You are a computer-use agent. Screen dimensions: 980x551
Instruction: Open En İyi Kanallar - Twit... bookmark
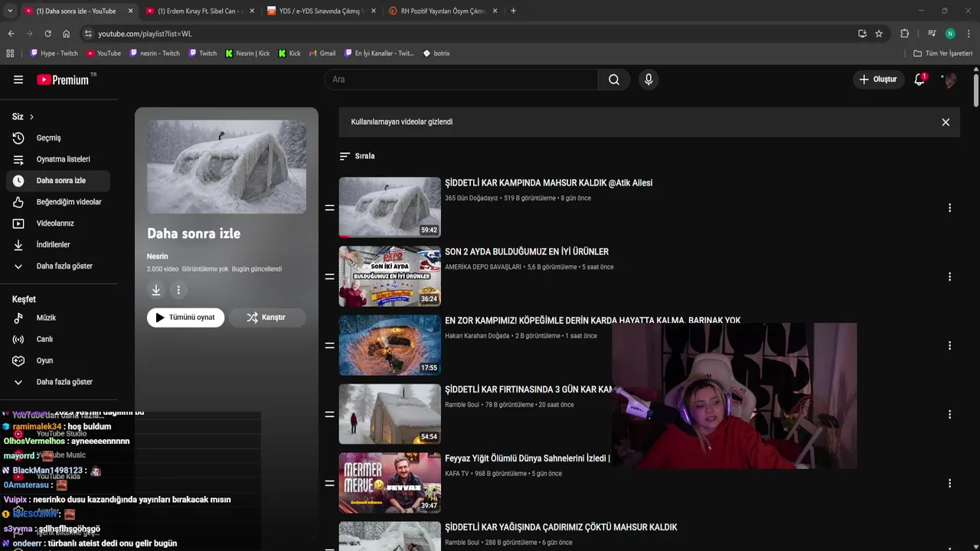379,54
